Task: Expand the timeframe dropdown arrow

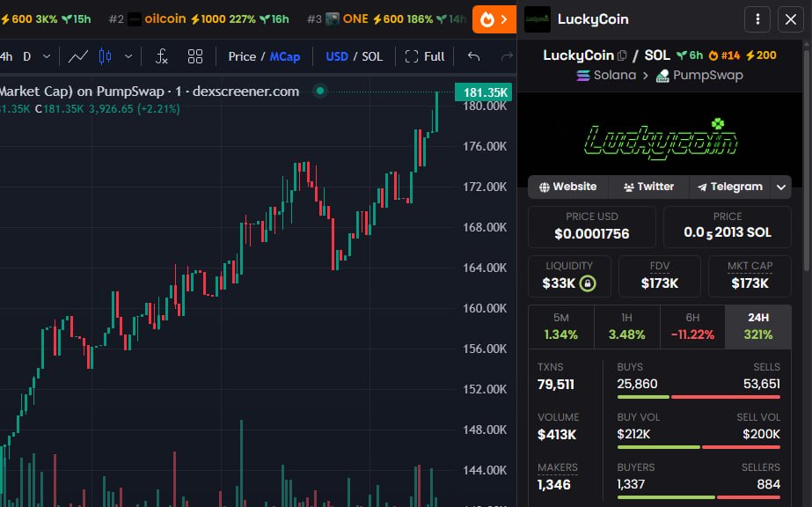Action: [47, 56]
